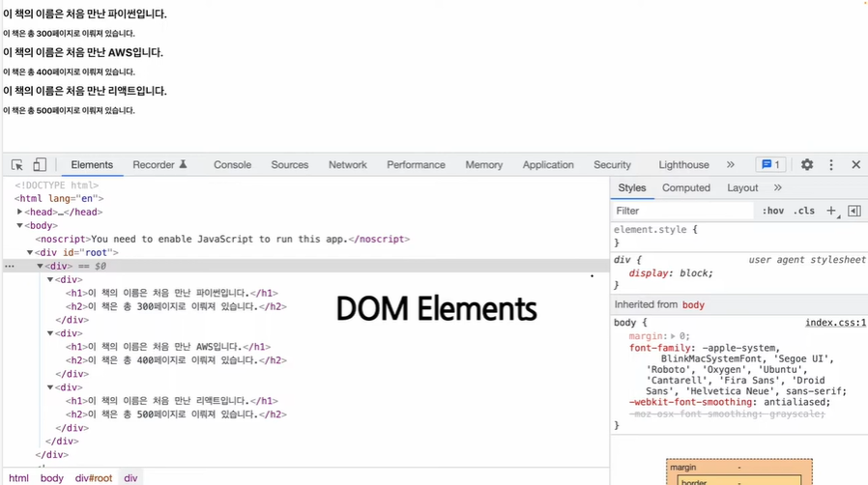The height and width of the screenshot is (485, 868).
Task: Toggle the .cls classes button
Action: click(804, 211)
